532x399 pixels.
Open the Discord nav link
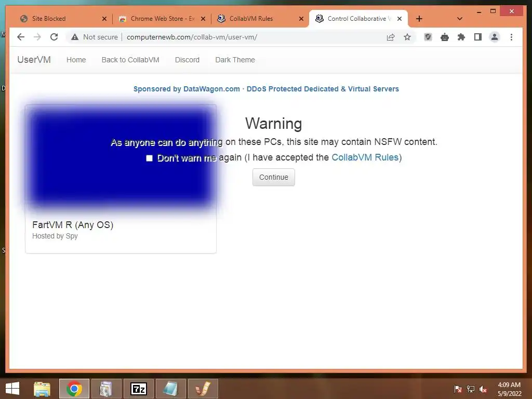[x=187, y=60]
